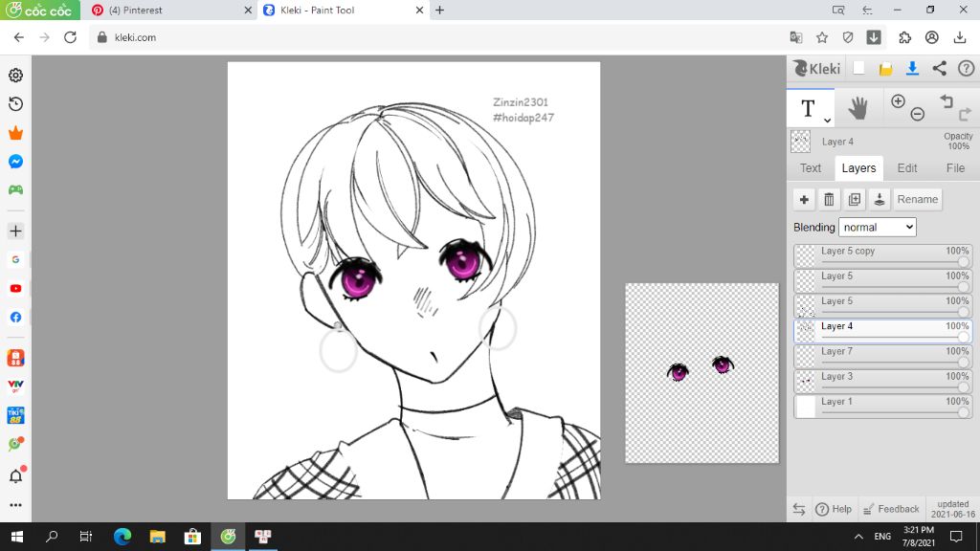Open Messenger in the sidebar

pyautogui.click(x=15, y=162)
